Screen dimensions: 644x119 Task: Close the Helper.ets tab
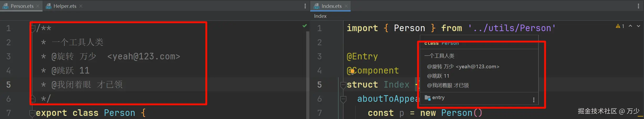[x=81, y=6]
